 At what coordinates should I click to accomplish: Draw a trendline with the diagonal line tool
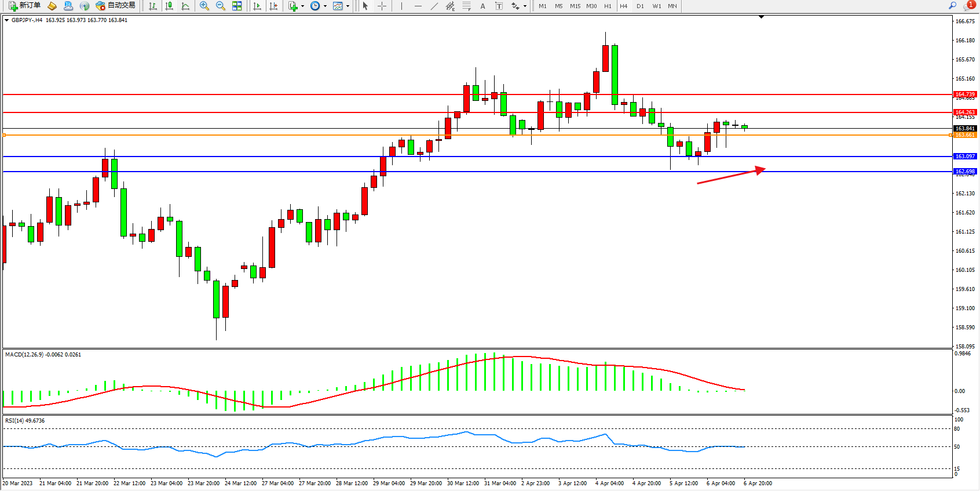[434, 6]
